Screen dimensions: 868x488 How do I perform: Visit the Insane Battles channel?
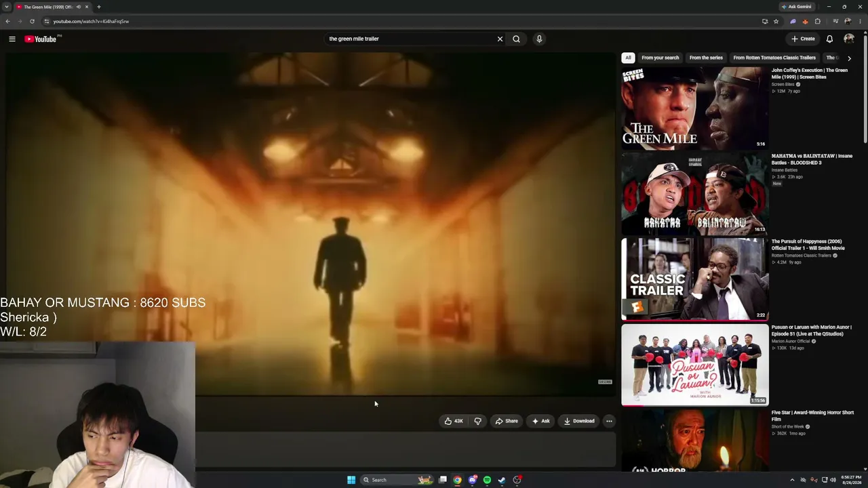coord(784,170)
